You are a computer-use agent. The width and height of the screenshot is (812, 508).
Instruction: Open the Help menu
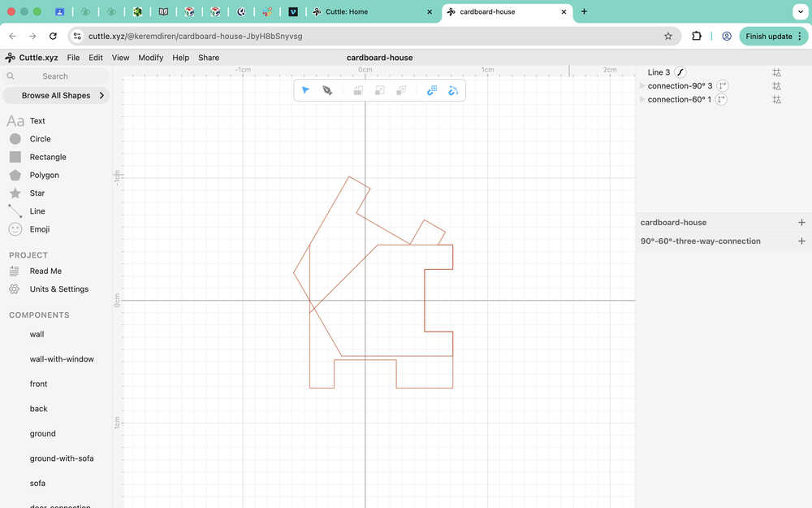click(x=181, y=58)
